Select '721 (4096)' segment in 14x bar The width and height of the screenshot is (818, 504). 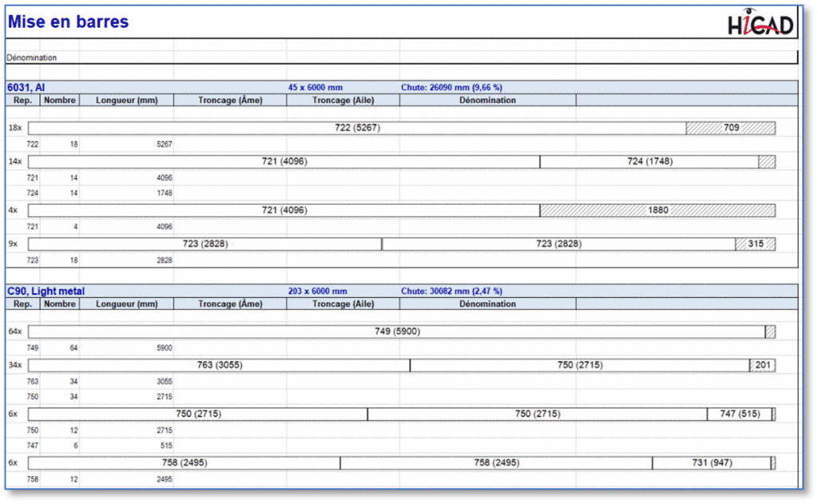[x=284, y=161]
